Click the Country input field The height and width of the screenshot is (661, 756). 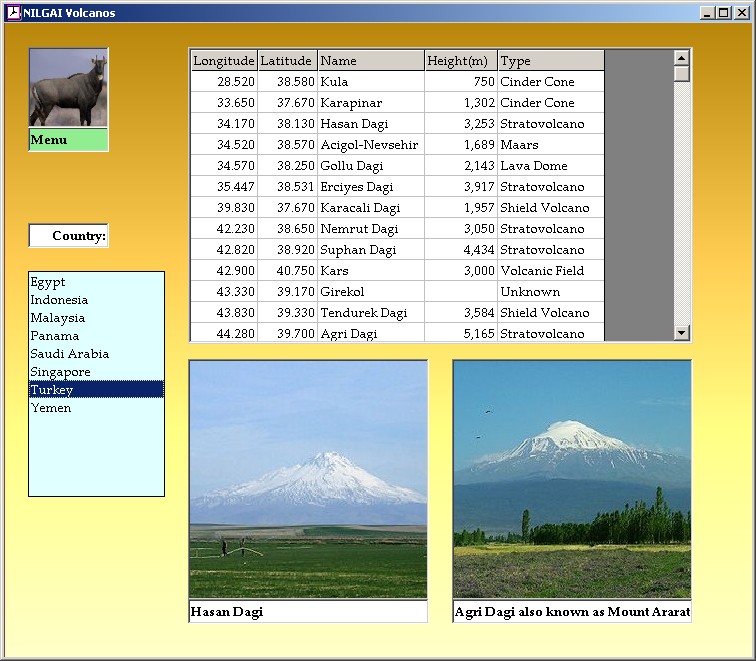coord(68,236)
